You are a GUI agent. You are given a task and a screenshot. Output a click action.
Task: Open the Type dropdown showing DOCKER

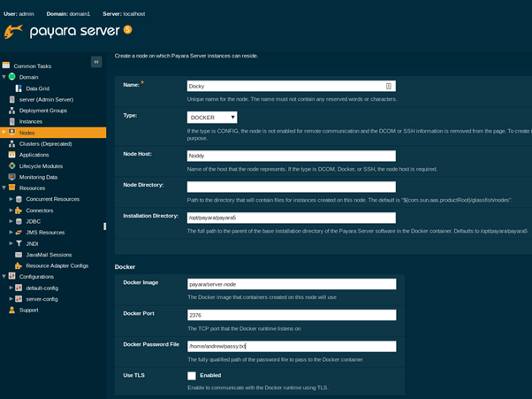(212, 117)
